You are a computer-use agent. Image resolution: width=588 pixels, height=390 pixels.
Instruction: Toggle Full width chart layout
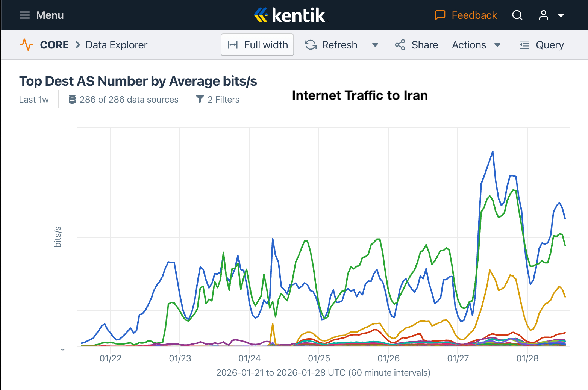tap(258, 45)
